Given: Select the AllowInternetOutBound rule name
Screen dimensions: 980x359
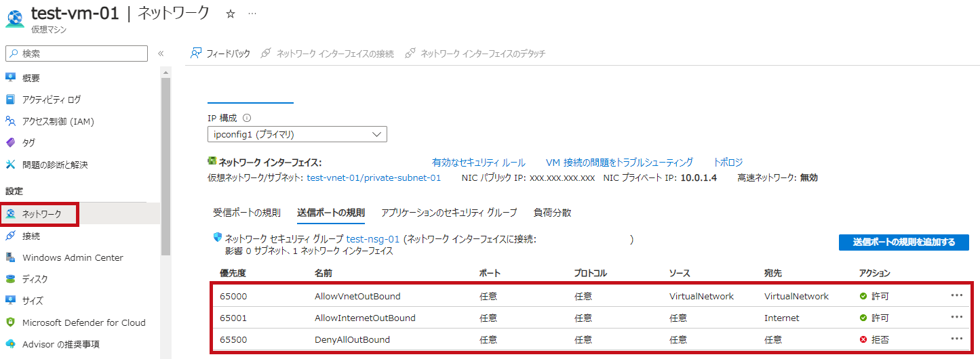Looking at the screenshot, I should point(365,318).
